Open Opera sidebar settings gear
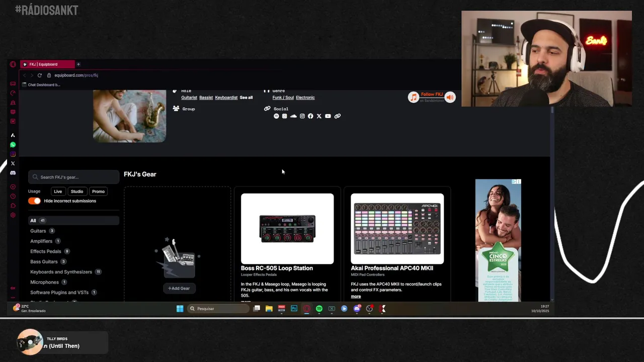Viewport: 644px width, 362px height. point(13,215)
